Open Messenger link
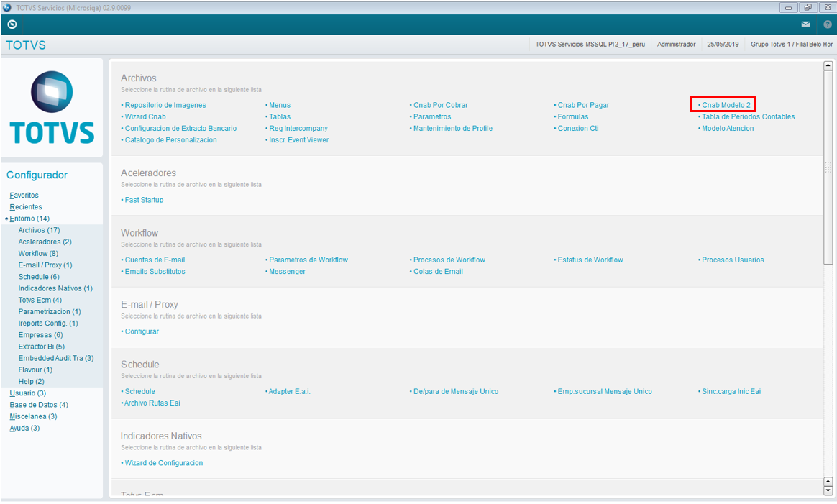Image resolution: width=837 pixels, height=504 pixels. coord(287,272)
